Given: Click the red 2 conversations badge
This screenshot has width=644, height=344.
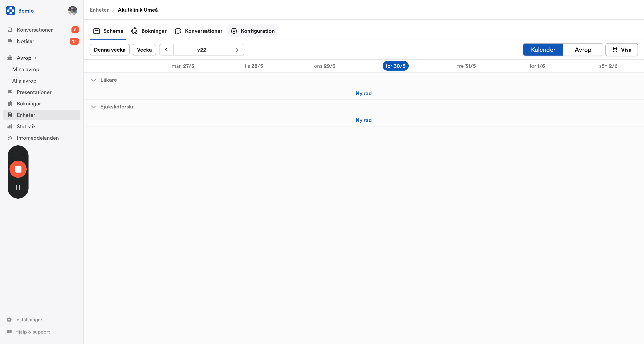Looking at the screenshot, I should point(75,30).
